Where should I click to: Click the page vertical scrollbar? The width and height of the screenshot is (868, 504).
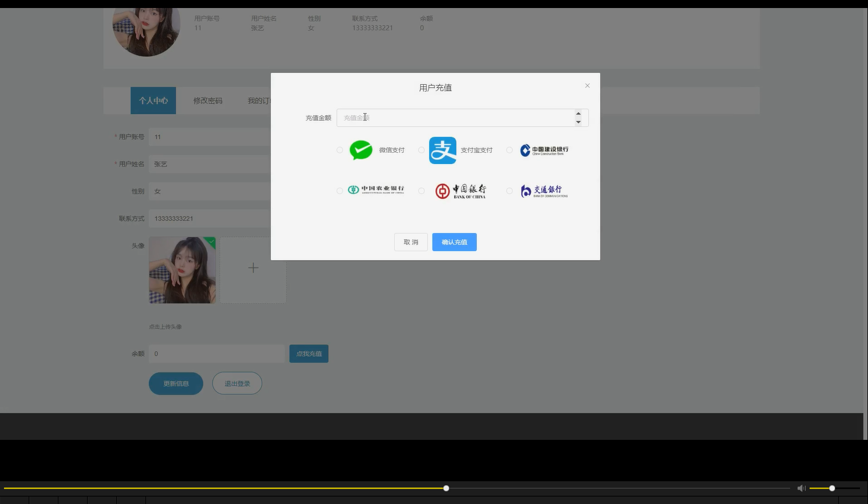pos(865,224)
